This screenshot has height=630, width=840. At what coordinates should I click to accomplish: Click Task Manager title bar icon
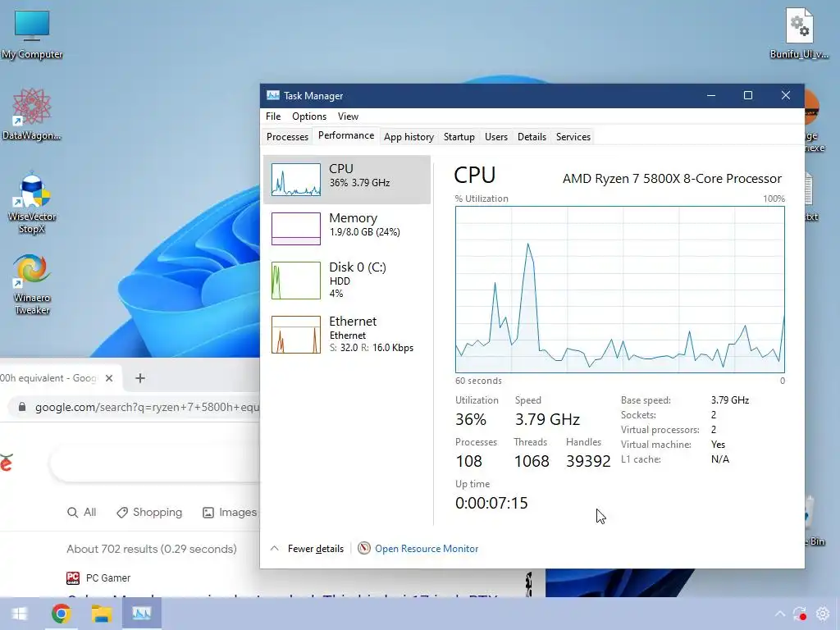(x=272, y=95)
